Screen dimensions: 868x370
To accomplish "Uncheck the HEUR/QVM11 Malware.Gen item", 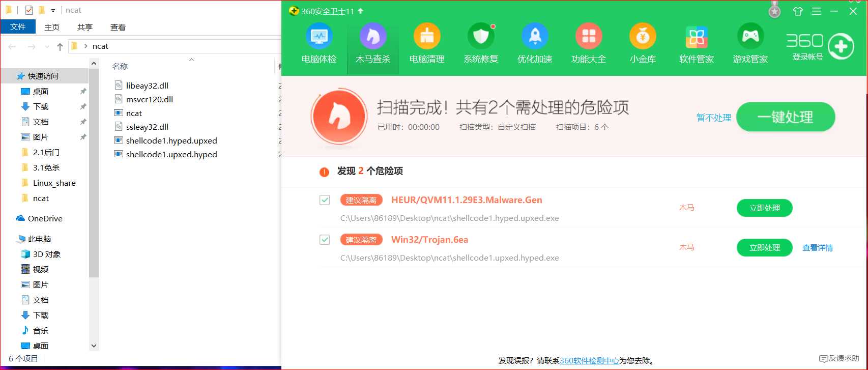I will [x=325, y=200].
